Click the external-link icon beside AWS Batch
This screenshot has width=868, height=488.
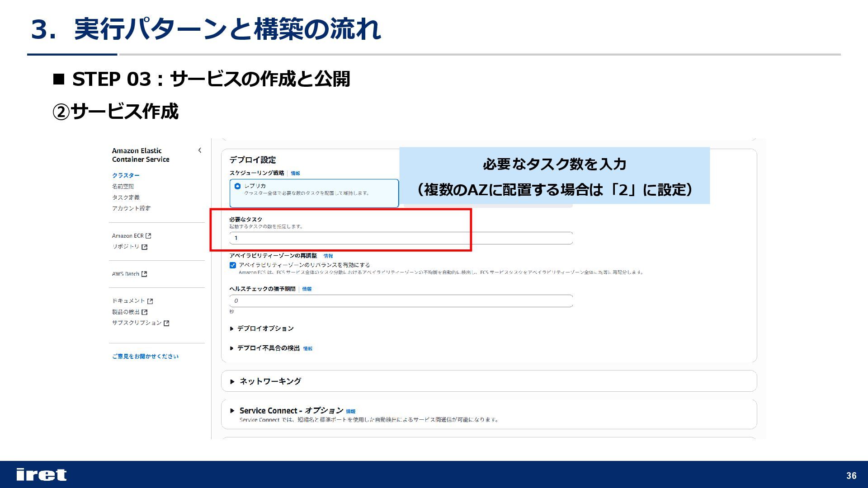pos(144,274)
